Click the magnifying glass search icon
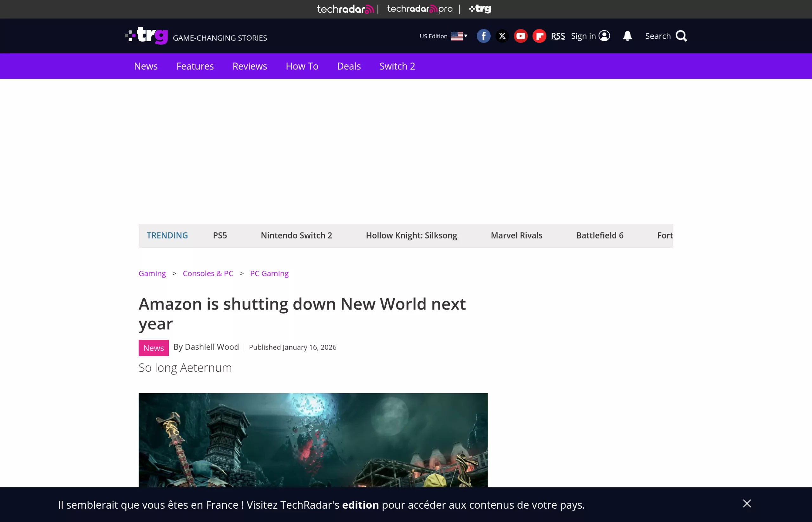This screenshot has height=522, width=812. [x=681, y=36]
